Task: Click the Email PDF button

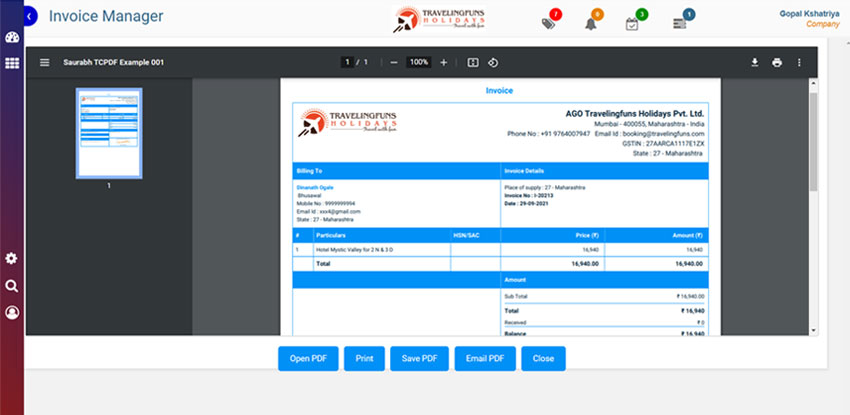Action: (x=483, y=358)
